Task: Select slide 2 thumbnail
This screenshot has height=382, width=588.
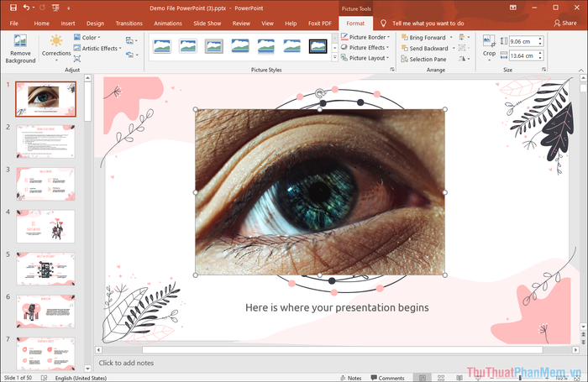Action: click(45, 141)
